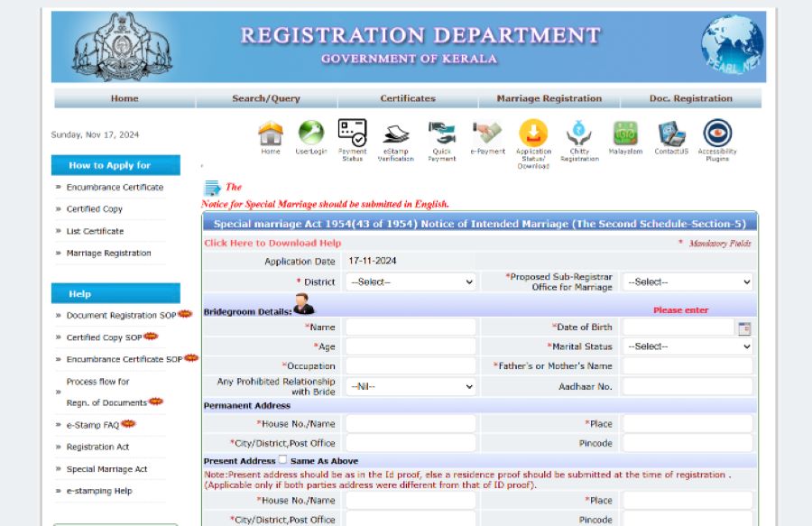Open the Special Marriage Act link

[106, 469]
